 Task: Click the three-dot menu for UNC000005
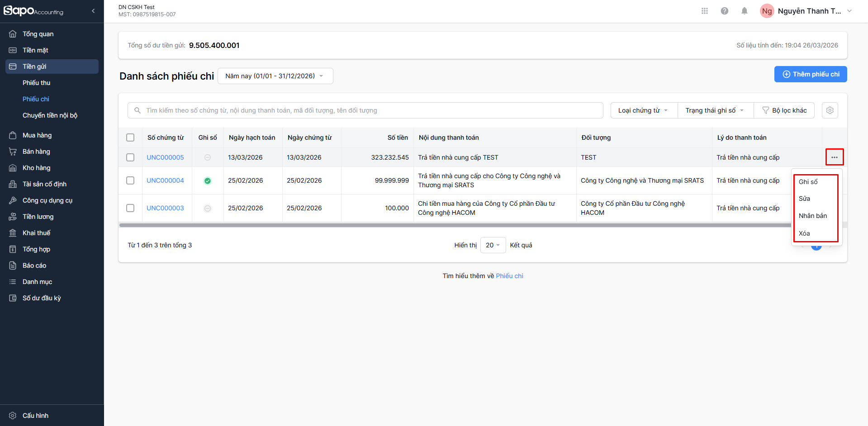[835, 157]
